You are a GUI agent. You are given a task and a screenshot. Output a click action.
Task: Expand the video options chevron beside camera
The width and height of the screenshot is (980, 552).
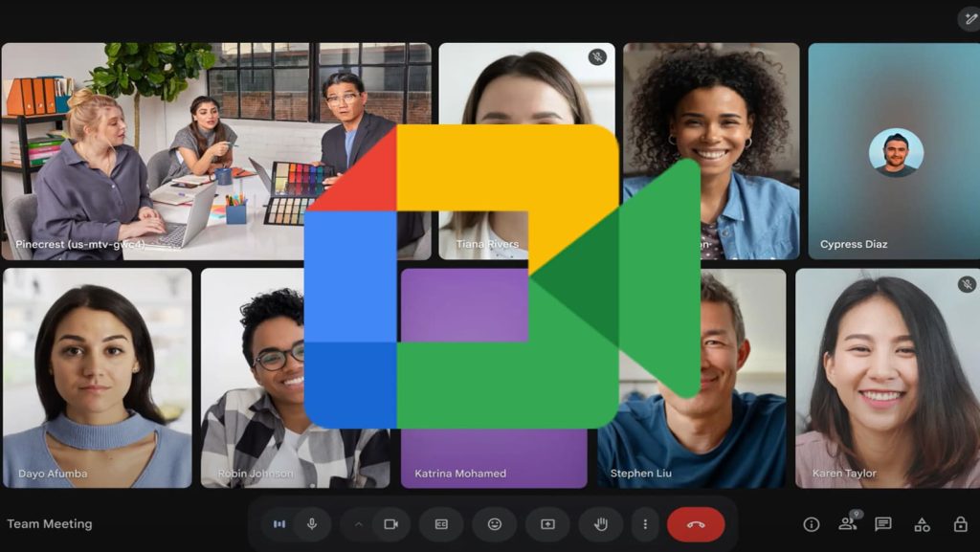pos(358,524)
